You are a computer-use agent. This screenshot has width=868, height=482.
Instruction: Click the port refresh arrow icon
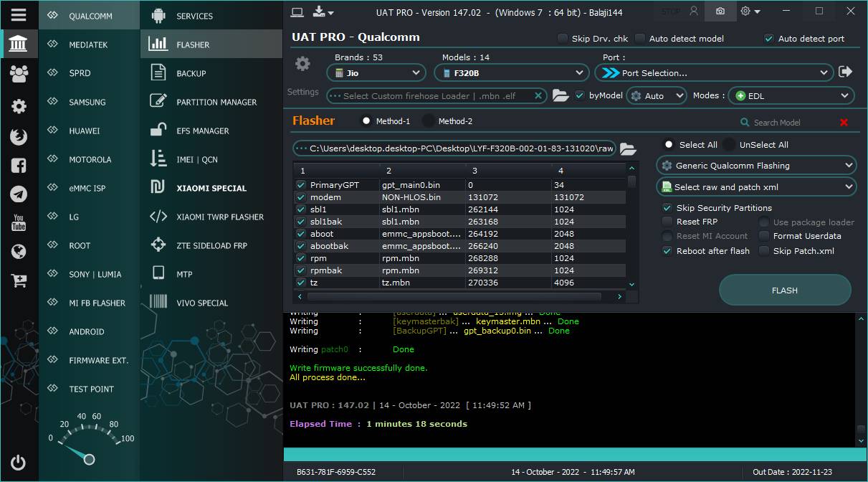tap(846, 72)
